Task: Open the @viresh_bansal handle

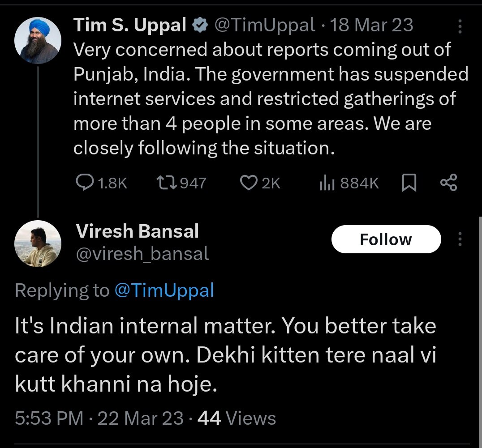Action: (142, 254)
